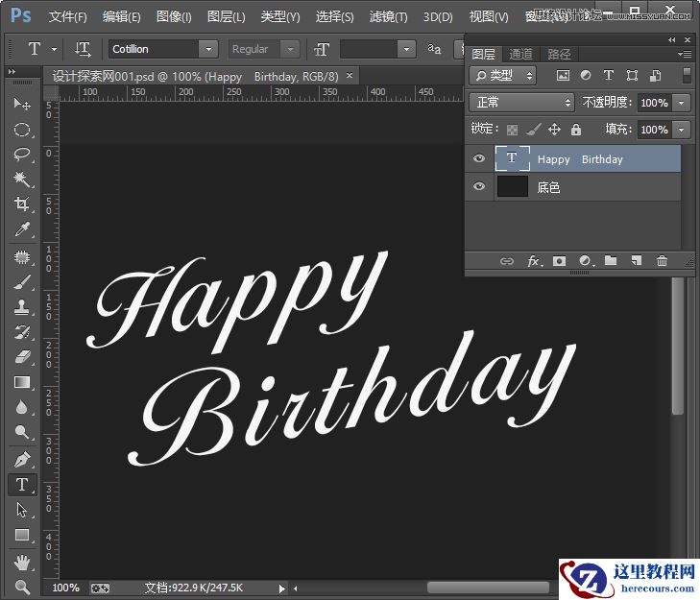Open the opacity 100% dropdown arrow

click(x=682, y=103)
